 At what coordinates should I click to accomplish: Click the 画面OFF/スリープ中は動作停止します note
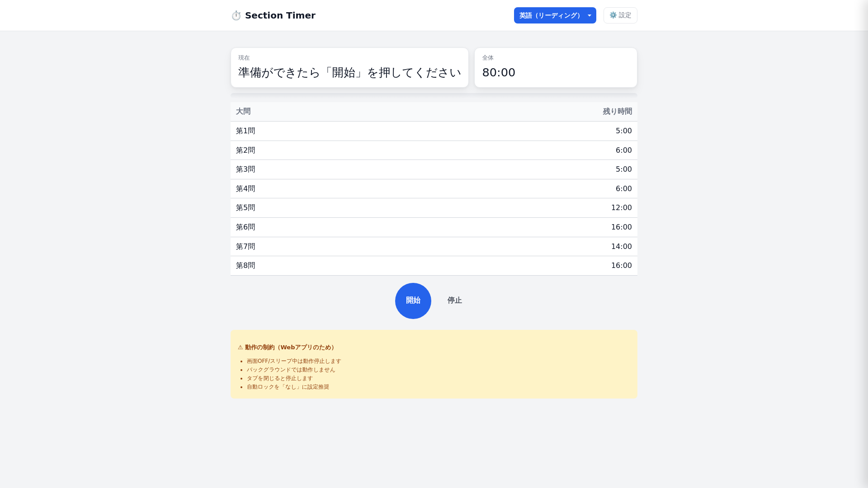[x=294, y=361]
